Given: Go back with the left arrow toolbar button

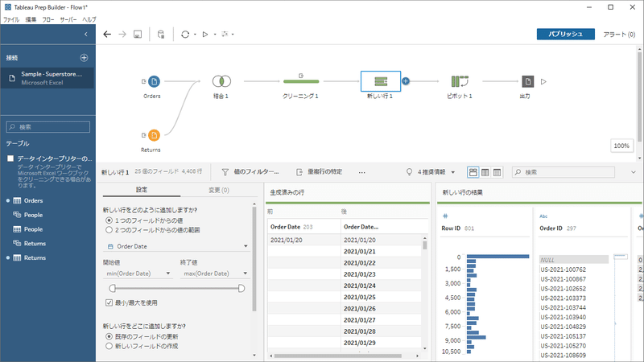Looking at the screenshot, I should (x=107, y=35).
